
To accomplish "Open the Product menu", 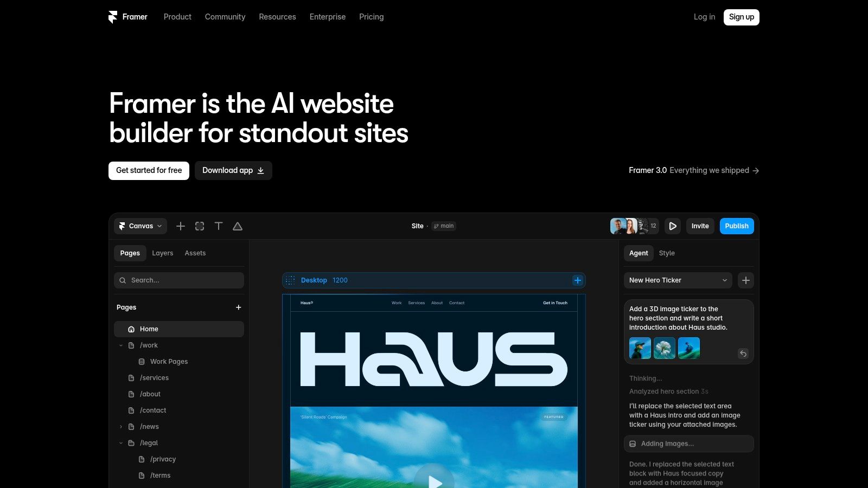I will click(x=177, y=17).
